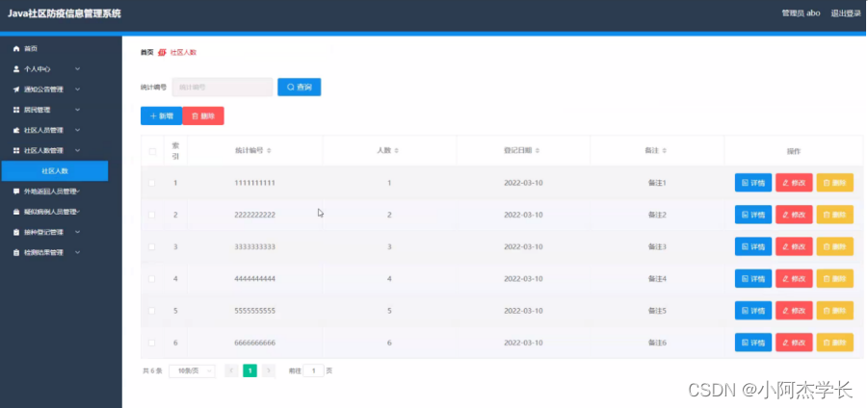
Task: Click the 查询 search button
Action: click(299, 87)
